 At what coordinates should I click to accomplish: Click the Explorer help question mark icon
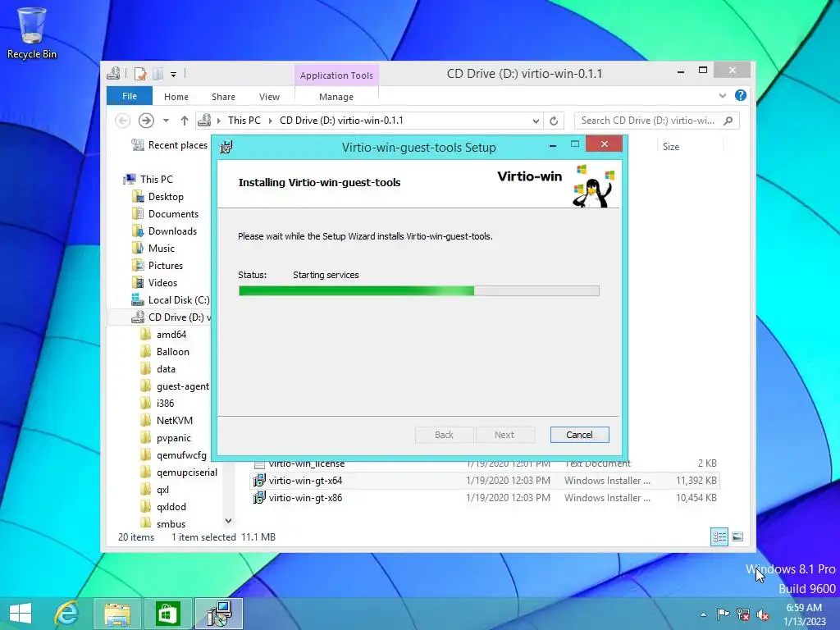coord(741,95)
